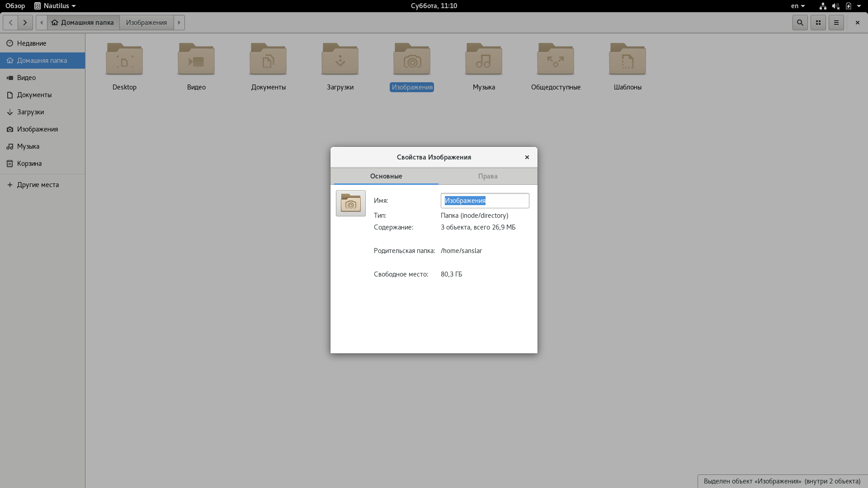Viewport: 868px width, 488px height.
Task: Click Изображения path bar button
Action: pos(146,23)
